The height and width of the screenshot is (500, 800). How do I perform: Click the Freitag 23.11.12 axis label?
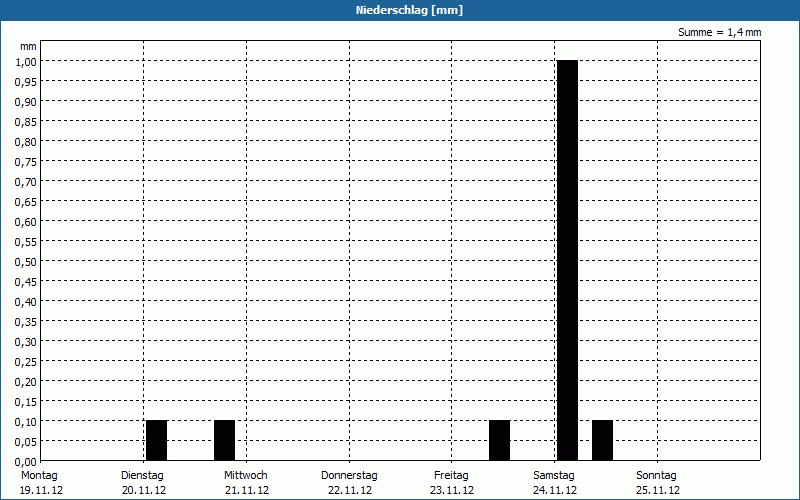(x=452, y=483)
